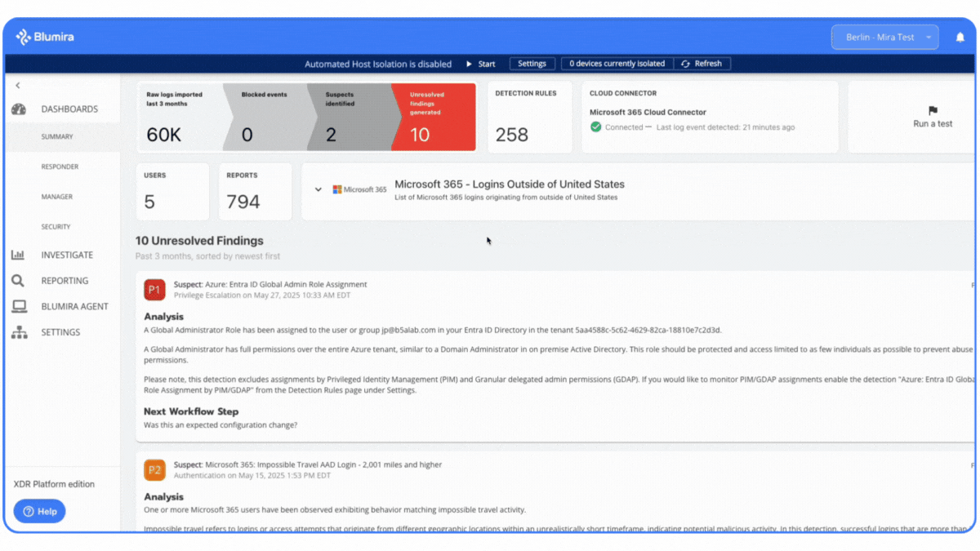Viewport: 980px width, 551px height.
Task: Click the sidebar Settings sitemap icon
Action: click(x=19, y=332)
